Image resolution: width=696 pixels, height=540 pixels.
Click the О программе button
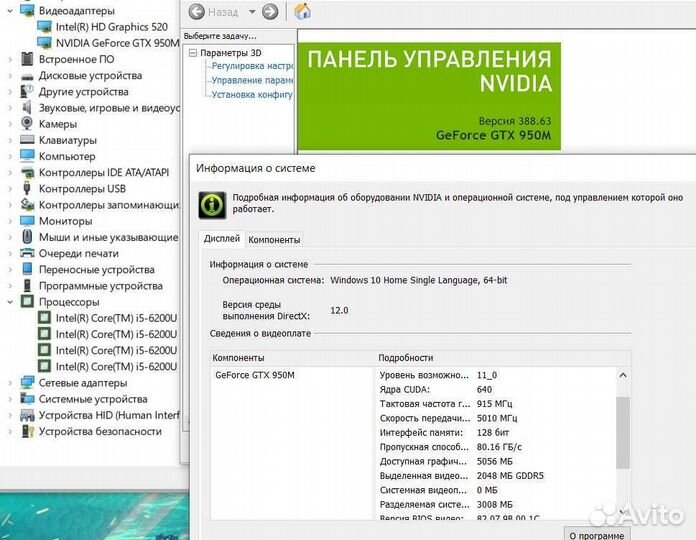click(x=597, y=534)
